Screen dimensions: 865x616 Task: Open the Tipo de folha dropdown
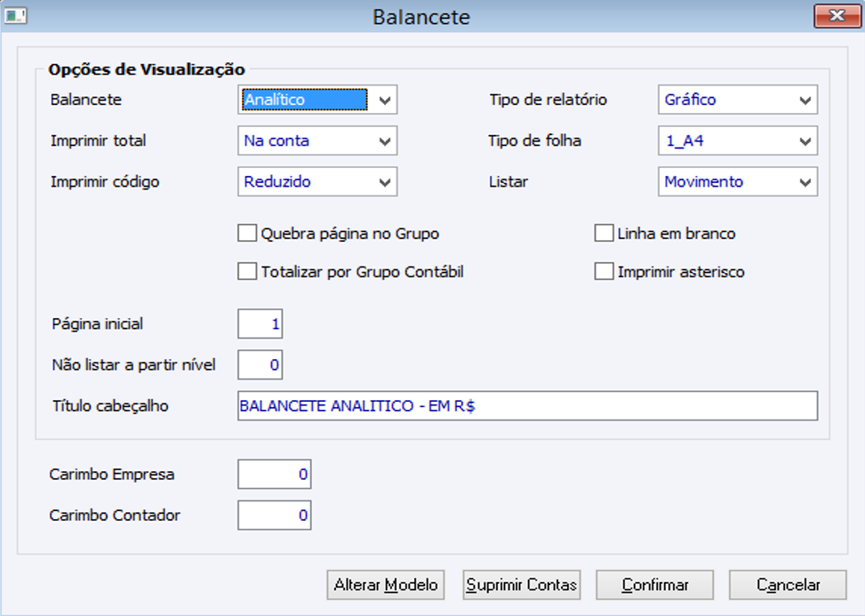805,141
